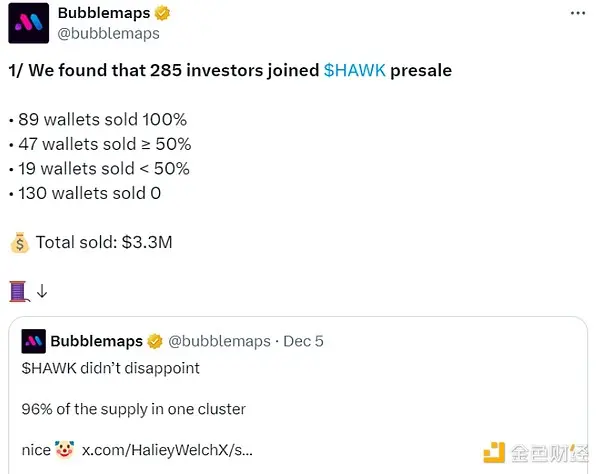
Task: Click the "$HAWK didn't disappoint" quoted text
Action: point(110,368)
